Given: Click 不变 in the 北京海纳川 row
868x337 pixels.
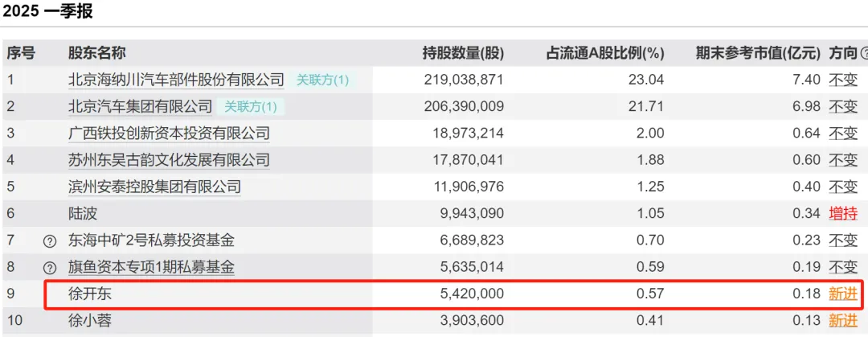Looking at the screenshot, I should 843,80.
